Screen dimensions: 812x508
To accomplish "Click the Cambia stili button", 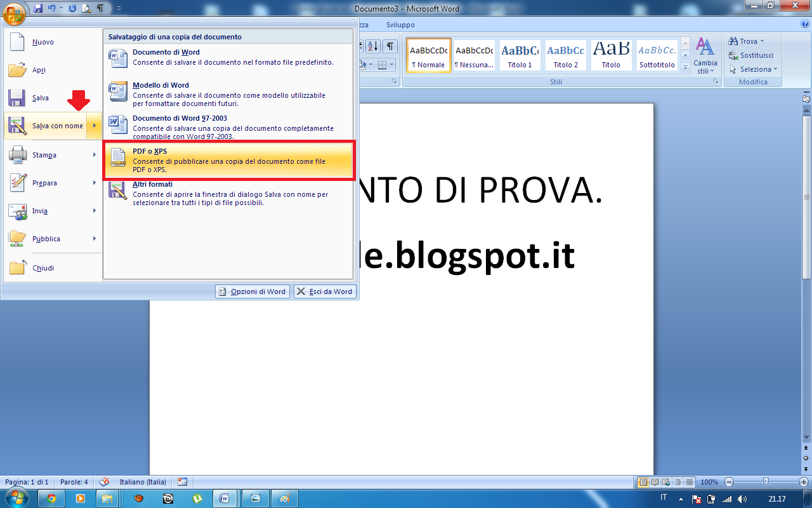I will tap(705, 57).
